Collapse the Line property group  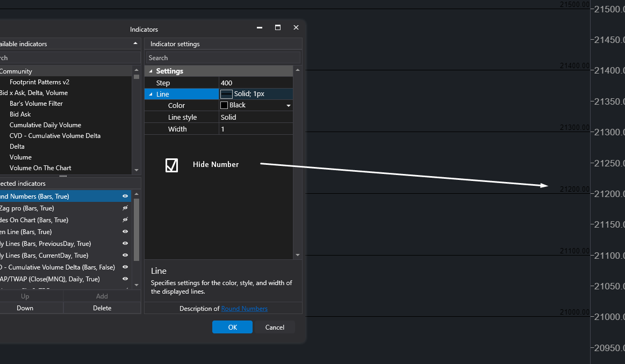[x=150, y=94]
